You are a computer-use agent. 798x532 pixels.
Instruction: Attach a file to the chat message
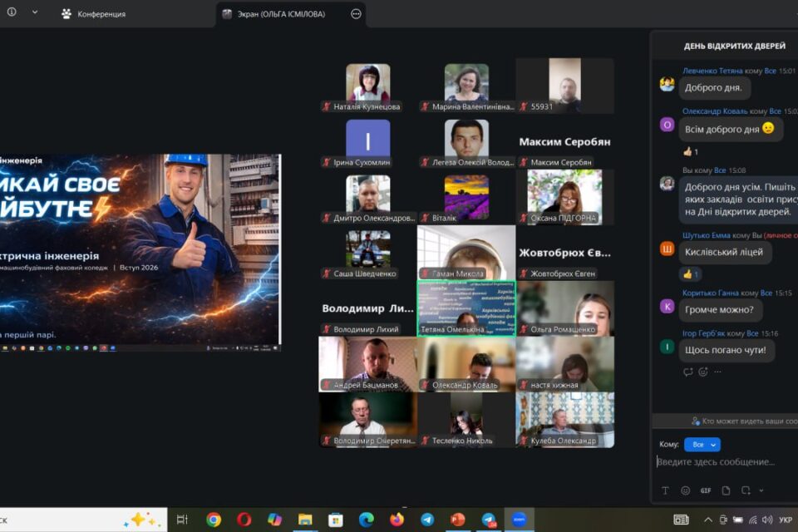(x=726, y=490)
